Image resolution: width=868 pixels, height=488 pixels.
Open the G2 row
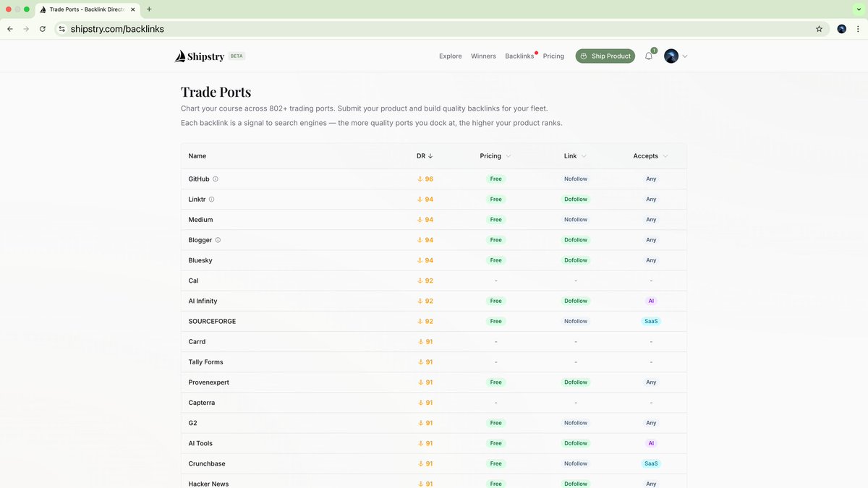433,423
